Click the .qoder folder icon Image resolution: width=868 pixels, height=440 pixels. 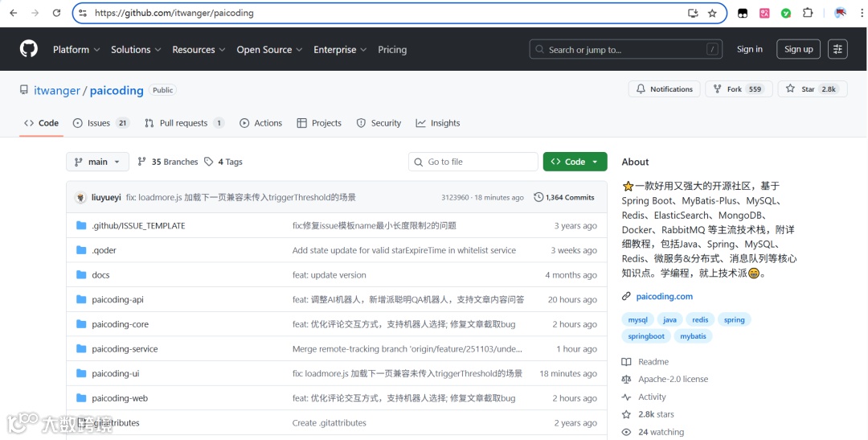(x=81, y=250)
